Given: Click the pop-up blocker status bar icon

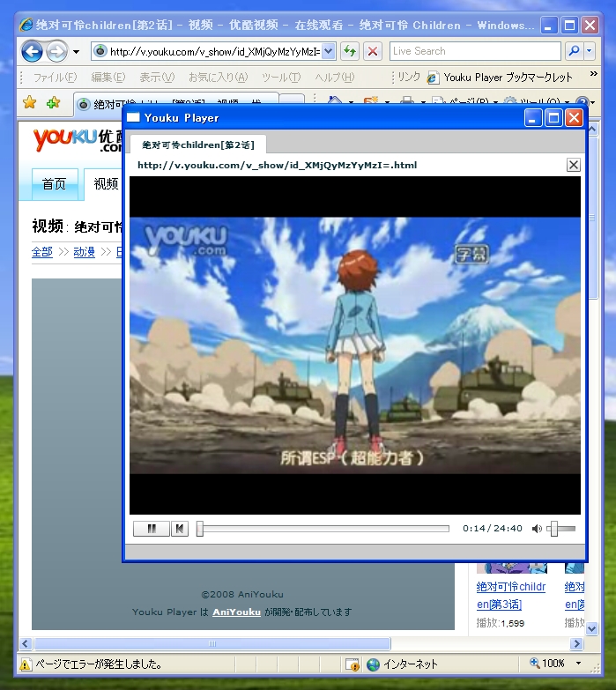Looking at the screenshot, I should [352, 664].
